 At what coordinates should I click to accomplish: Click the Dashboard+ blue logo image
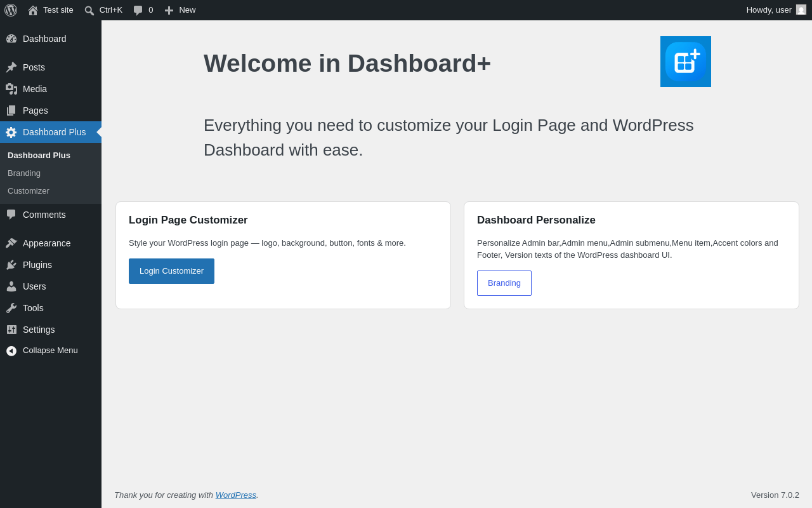[686, 62]
